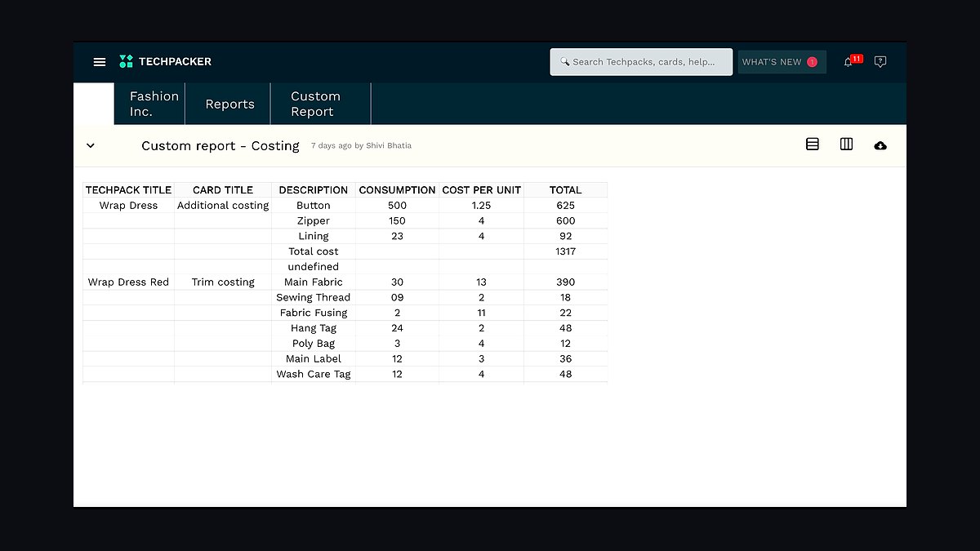Click the TOTAL column header
980x551 pixels.
(x=565, y=190)
